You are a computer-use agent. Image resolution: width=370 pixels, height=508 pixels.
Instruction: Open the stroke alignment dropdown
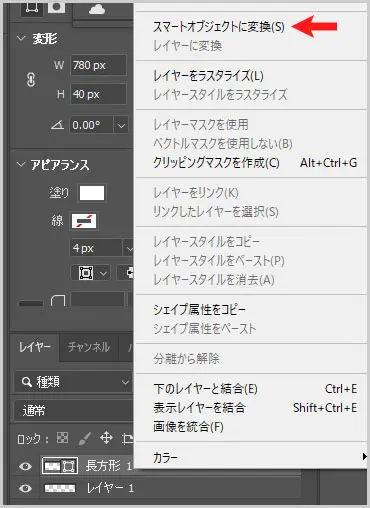(90, 273)
